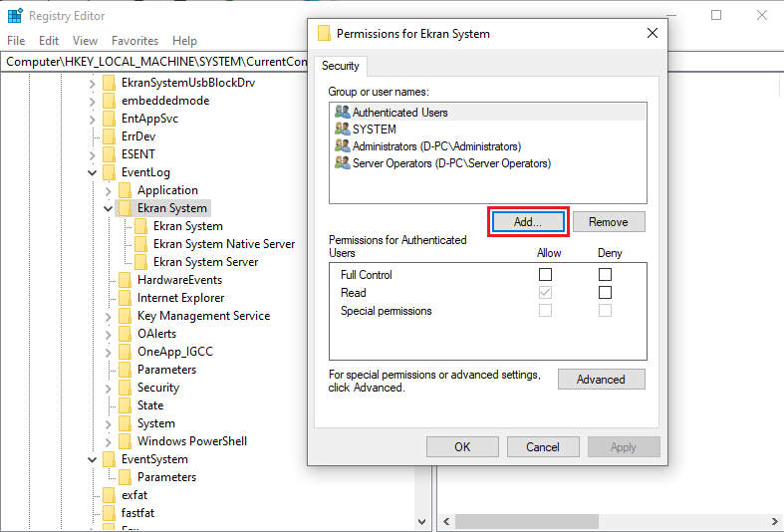Collapse the Ekran System tree node
The height and width of the screenshot is (532, 784).
(x=108, y=208)
